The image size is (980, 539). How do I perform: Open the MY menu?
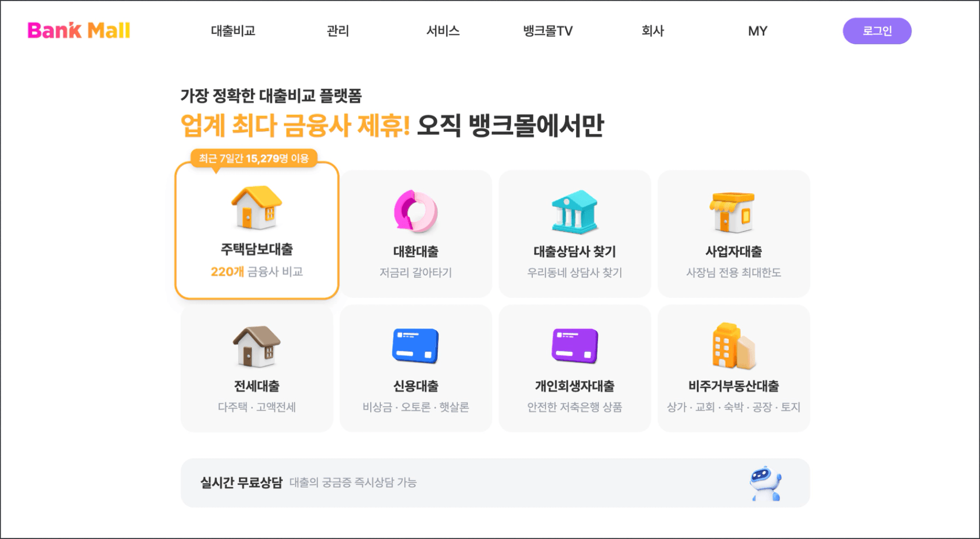[757, 31]
